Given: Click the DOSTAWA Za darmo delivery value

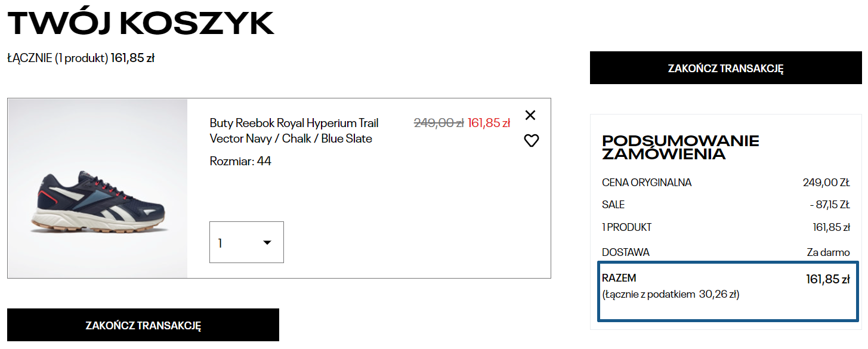Looking at the screenshot, I should pyautogui.click(x=828, y=252).
